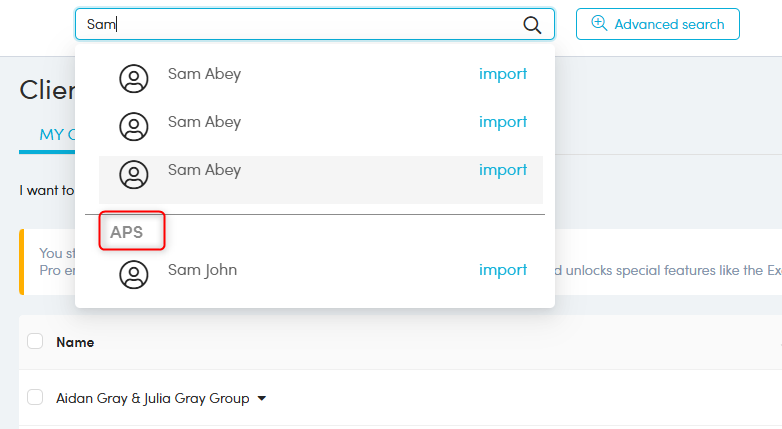The width and height of the screenshot is (782, 429).
Task: Check the Aidan Gray & Julia Gray Group box
Action: pyautogui.click(x=35, y=398)
